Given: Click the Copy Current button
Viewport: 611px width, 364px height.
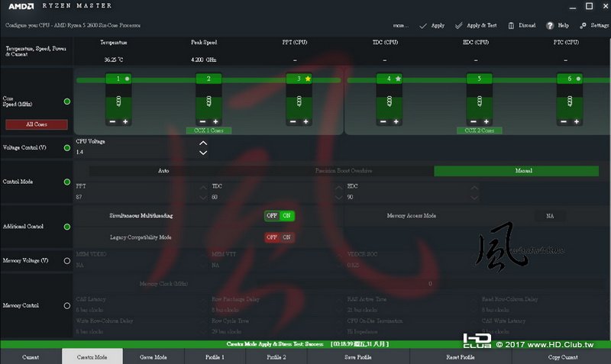Looking at the screenshot, I should click(x=562, y=356).
